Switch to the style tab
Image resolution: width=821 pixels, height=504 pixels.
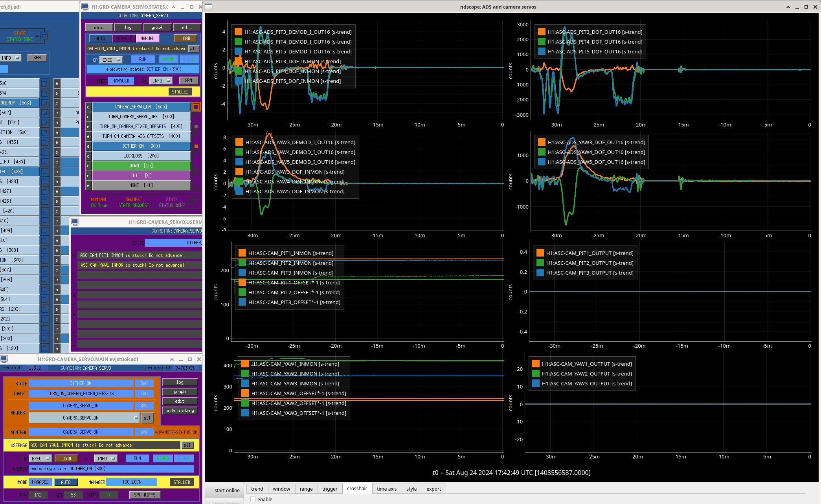click(411, 489)
